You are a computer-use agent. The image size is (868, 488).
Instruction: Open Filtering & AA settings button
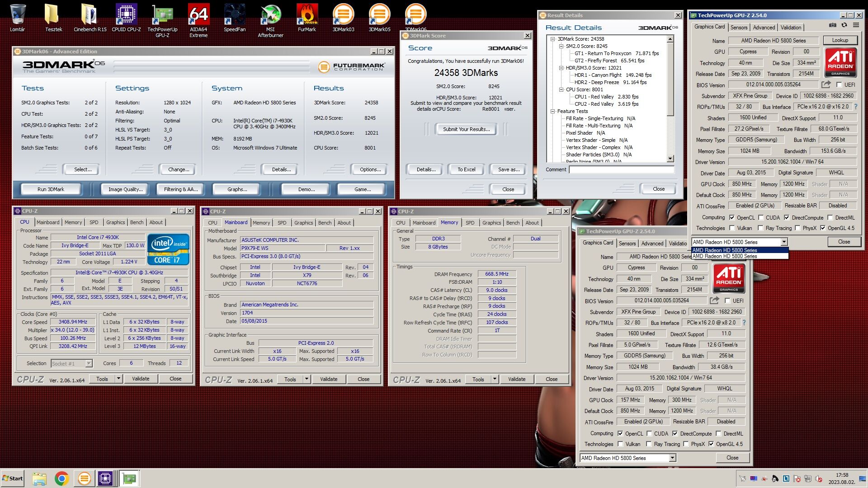pyautogui.click(x=180, y=189)
